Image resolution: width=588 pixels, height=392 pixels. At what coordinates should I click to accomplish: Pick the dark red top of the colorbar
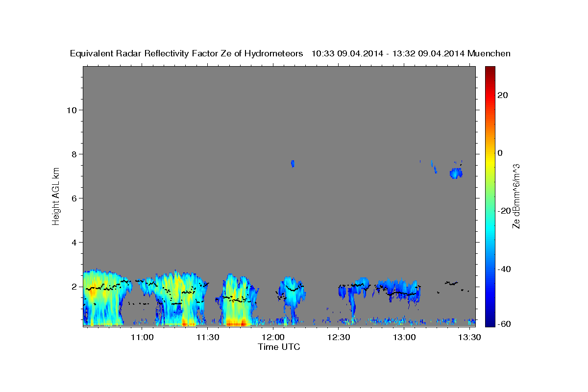coord(490,71)
